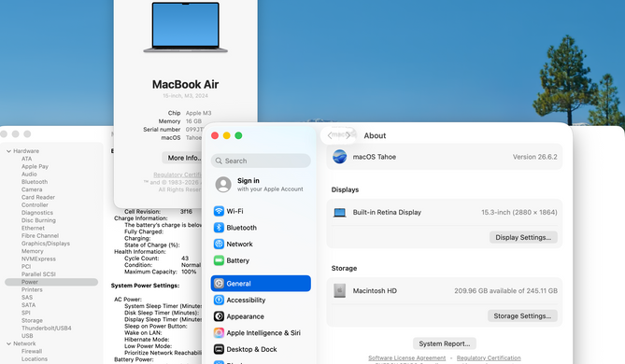Select Memory in System Information sidebar

pyautogui.click(x=33, y=251)
